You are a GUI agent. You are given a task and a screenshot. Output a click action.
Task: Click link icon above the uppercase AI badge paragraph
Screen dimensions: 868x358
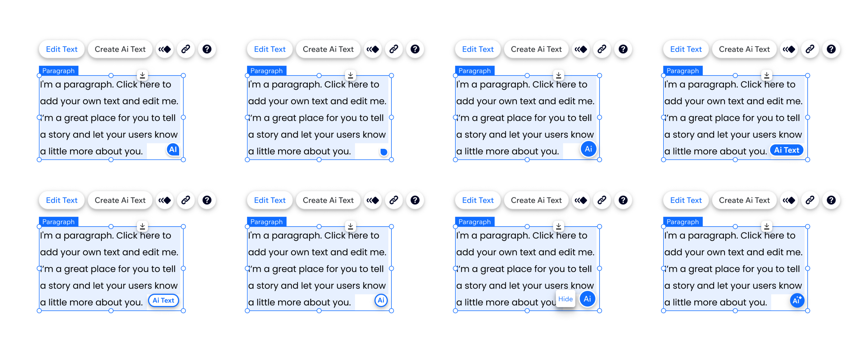[186, 49]
